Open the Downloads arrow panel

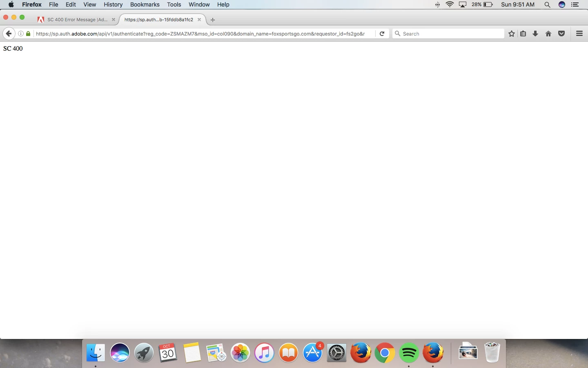tap(535, 34)
